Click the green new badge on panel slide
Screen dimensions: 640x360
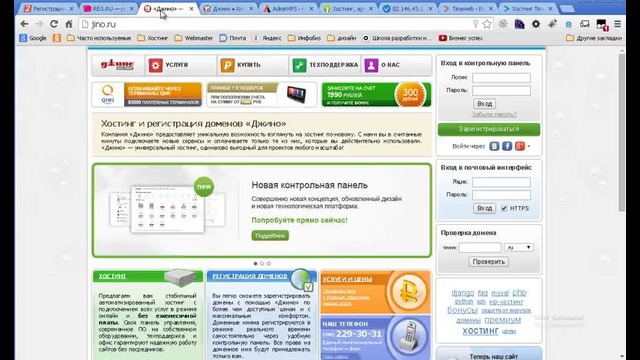coord(204,187)
